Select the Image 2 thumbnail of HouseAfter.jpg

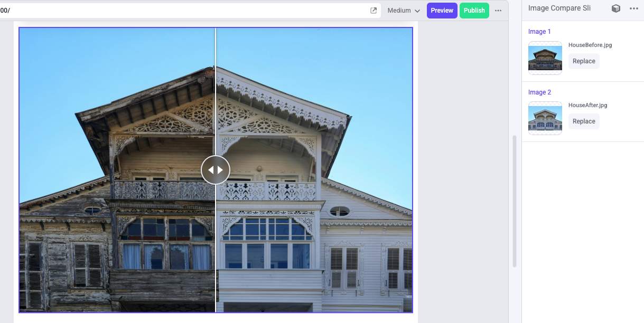(545, 118)
